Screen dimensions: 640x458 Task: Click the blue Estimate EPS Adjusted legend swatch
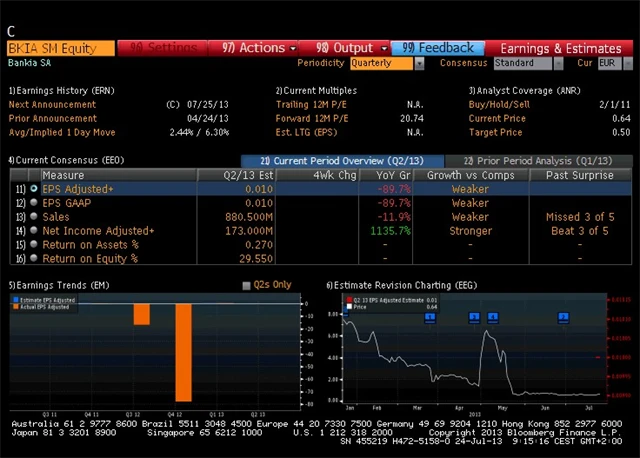(x=16, y=300)
